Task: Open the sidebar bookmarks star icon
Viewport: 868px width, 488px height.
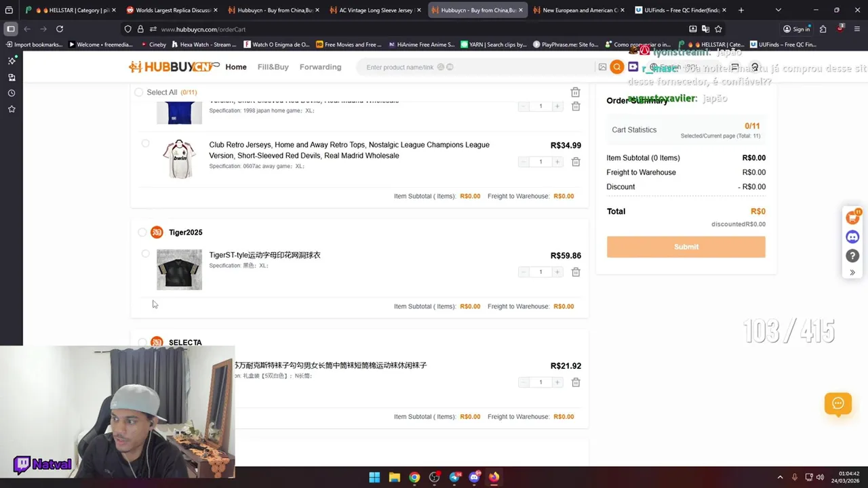Action: click(x=12, y=109)
